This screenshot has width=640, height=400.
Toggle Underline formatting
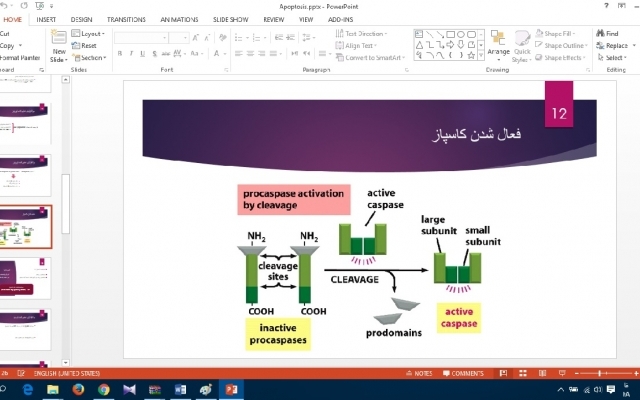[142, 53]
